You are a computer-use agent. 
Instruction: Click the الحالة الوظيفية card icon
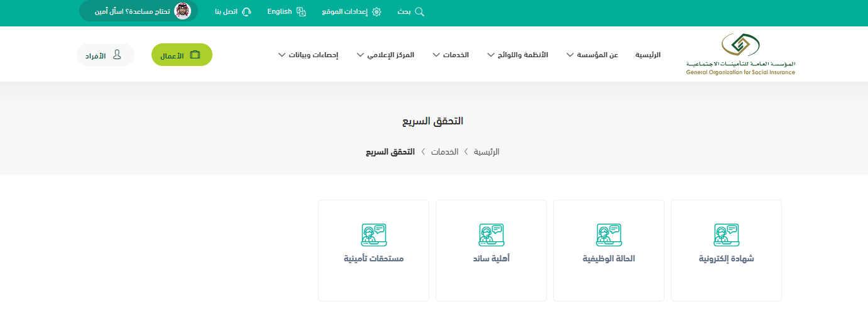point(608,235)
